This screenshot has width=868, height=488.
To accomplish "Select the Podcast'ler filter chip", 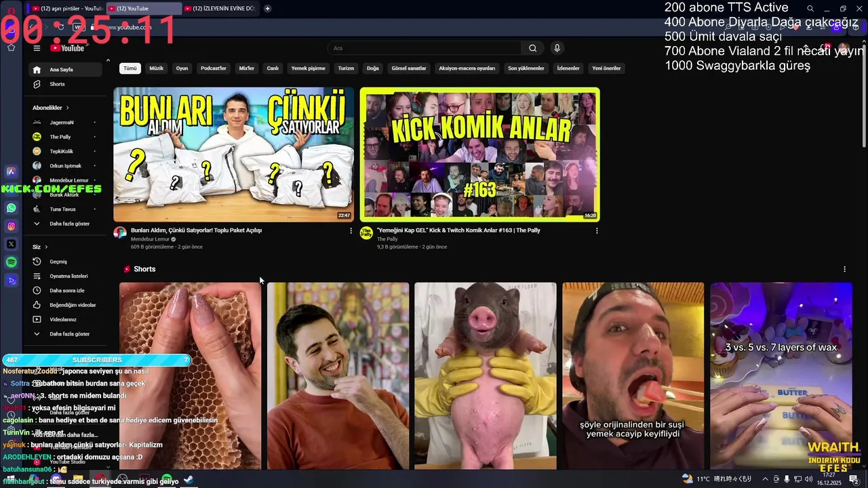I will pyautogui.click(x=214, y=68).
